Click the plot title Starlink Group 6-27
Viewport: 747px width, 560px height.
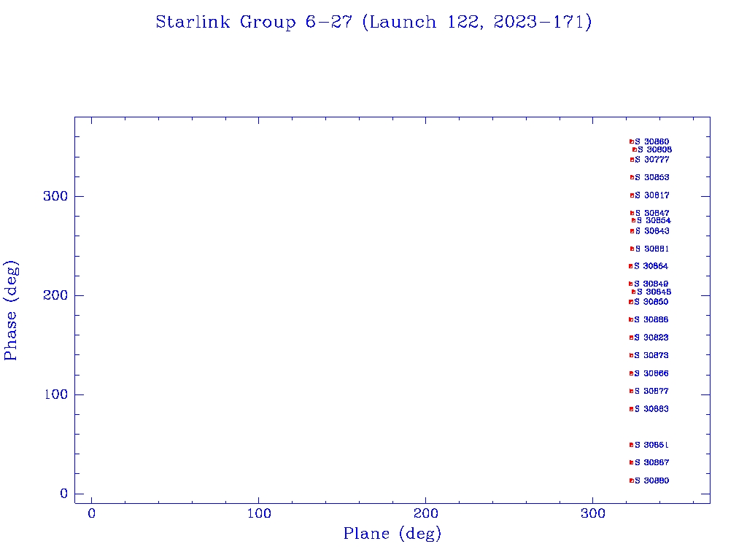coord(373,23)
